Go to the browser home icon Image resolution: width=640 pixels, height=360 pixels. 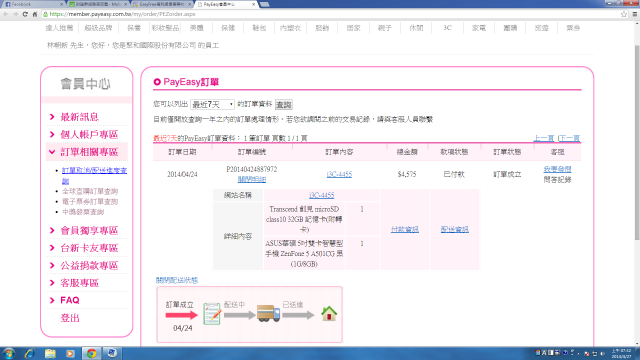(35, 14)
